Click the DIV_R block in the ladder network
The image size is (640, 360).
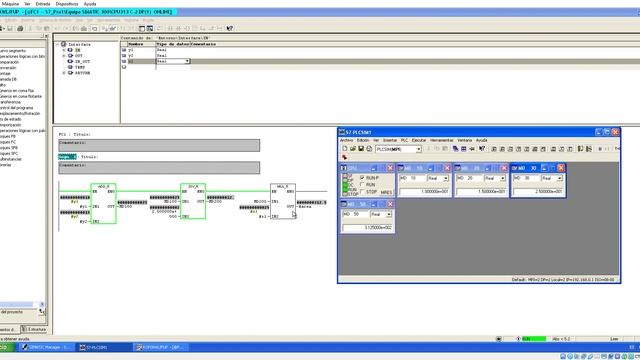(x=193, y=201)
